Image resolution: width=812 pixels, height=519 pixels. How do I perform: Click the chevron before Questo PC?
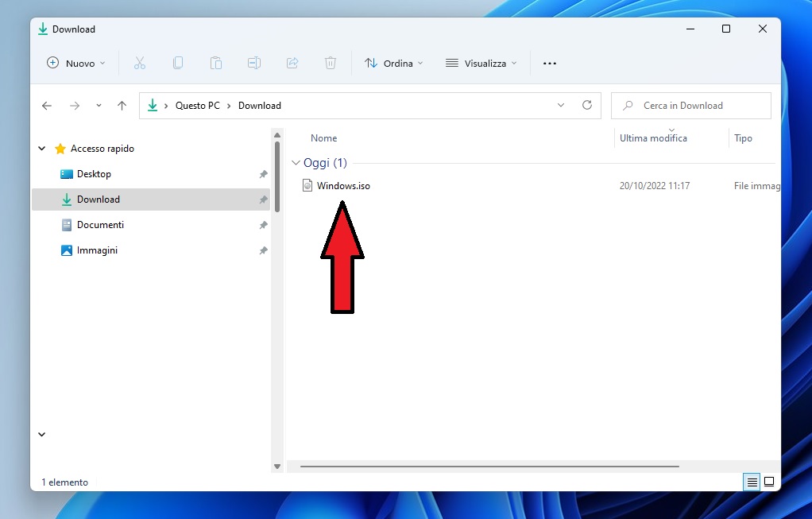tap(166, 106)
